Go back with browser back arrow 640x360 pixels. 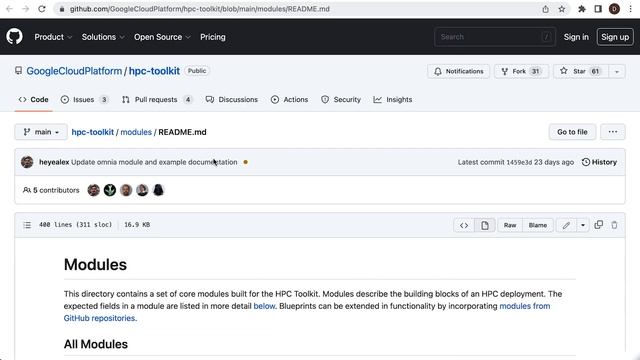click(9, 9)
